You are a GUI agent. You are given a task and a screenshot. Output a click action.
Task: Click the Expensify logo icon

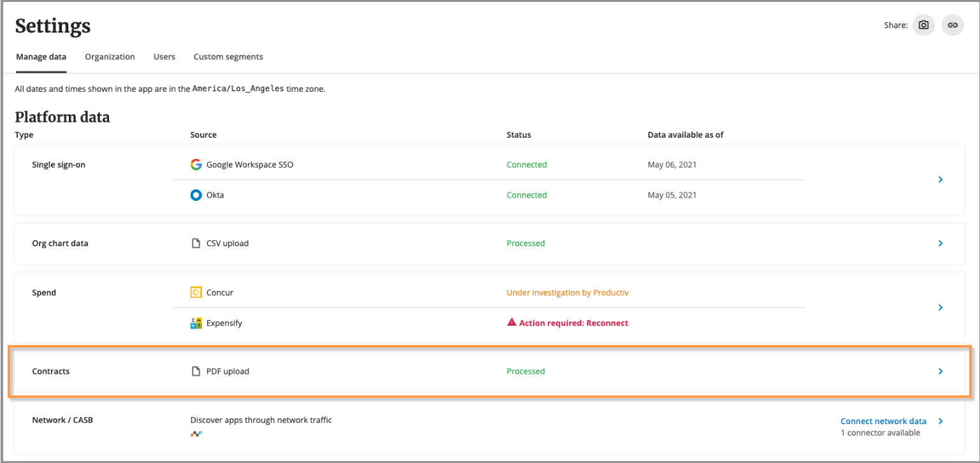(196, 323)
